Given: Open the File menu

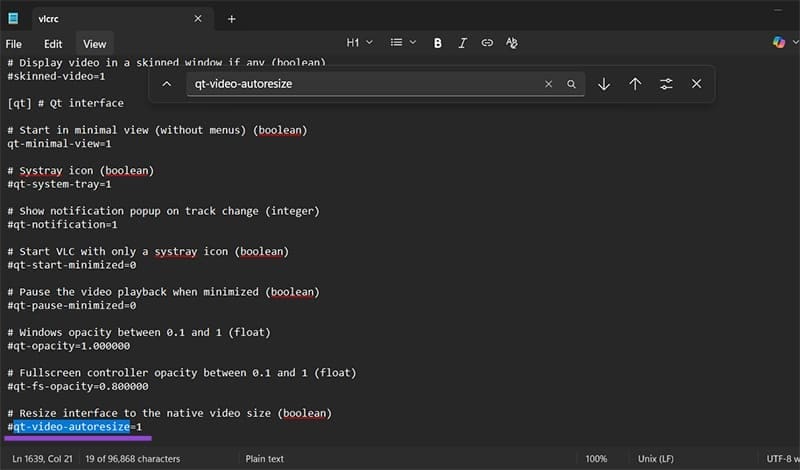Looking at the screenshot, I should pos(14,44).
